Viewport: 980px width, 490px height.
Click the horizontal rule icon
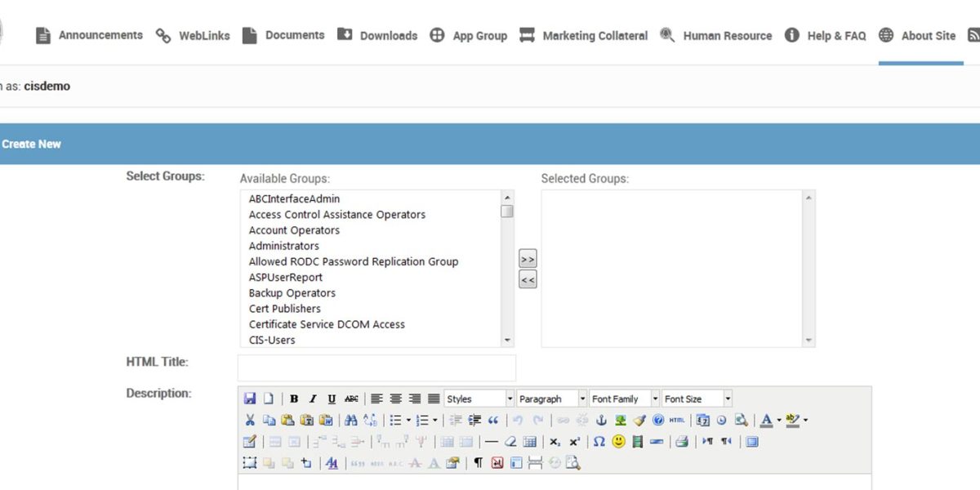492,442
